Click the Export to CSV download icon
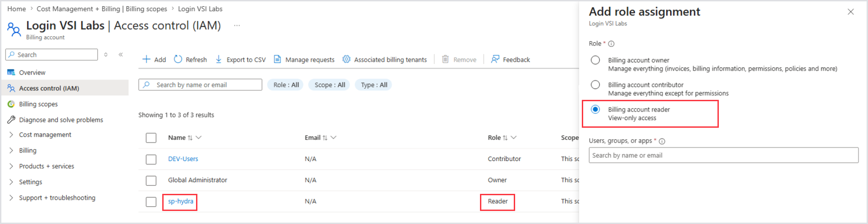This screenshot has height=224, width=868. pos(219,59)
